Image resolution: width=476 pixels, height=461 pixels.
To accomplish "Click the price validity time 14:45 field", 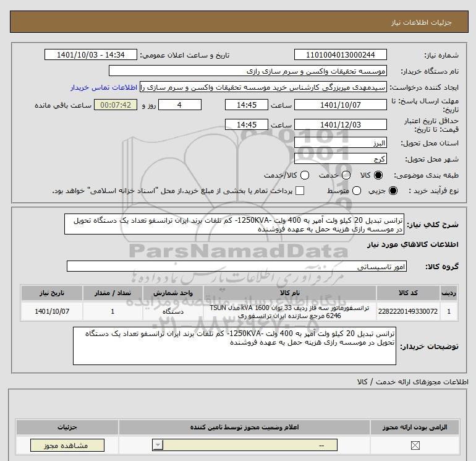I will click(x=247, y=124).
